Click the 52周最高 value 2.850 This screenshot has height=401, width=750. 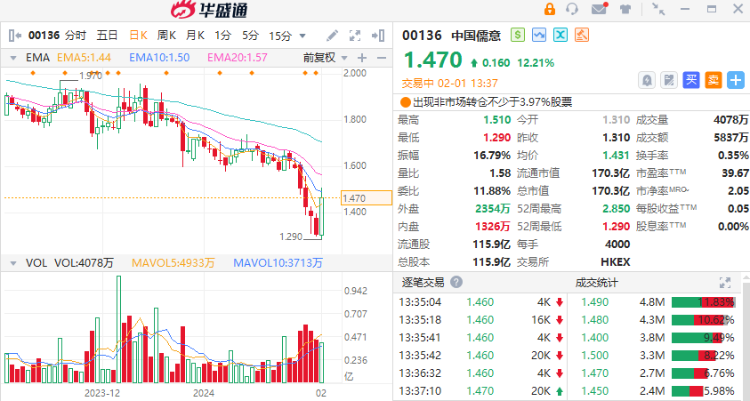tap(616, 209)
